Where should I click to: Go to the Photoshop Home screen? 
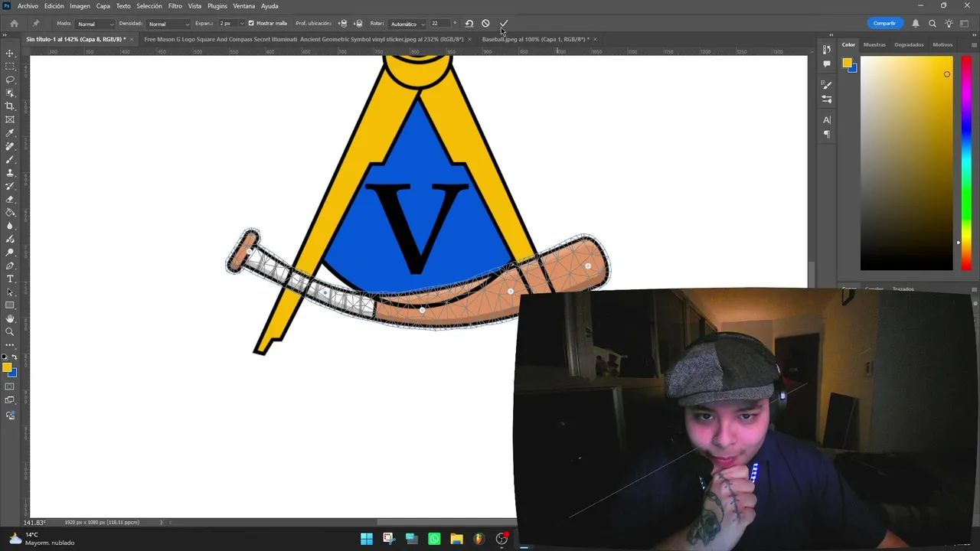coord(14,24)
